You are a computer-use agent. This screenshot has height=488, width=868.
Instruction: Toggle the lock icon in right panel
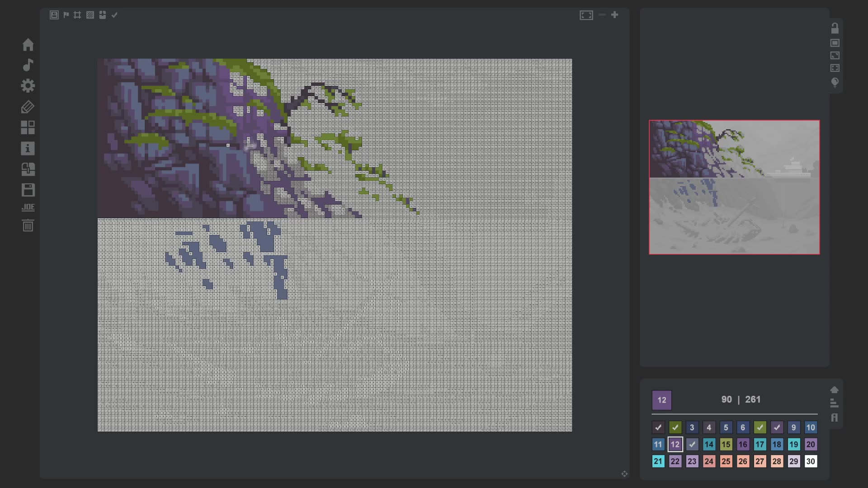(x=835, y=28)
